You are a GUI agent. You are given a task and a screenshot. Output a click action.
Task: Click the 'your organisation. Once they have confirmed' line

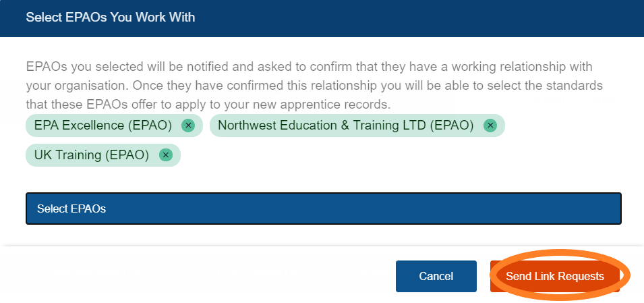pos(314,86)
